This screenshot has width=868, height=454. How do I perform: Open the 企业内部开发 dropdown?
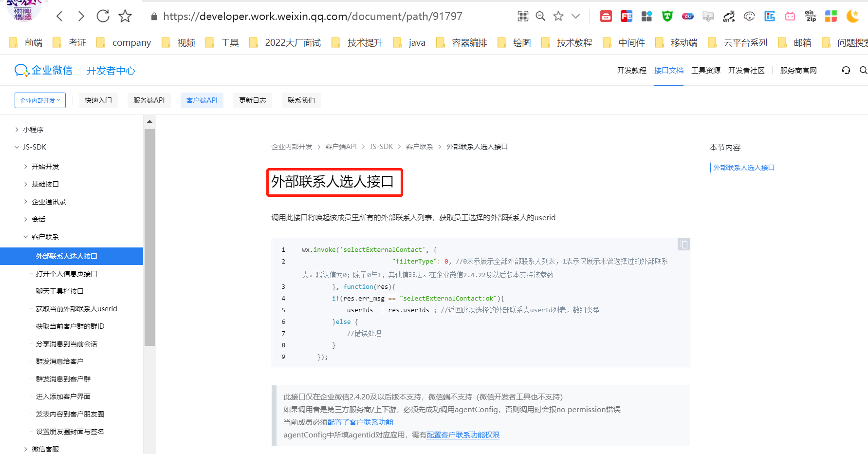pos(40,100)
